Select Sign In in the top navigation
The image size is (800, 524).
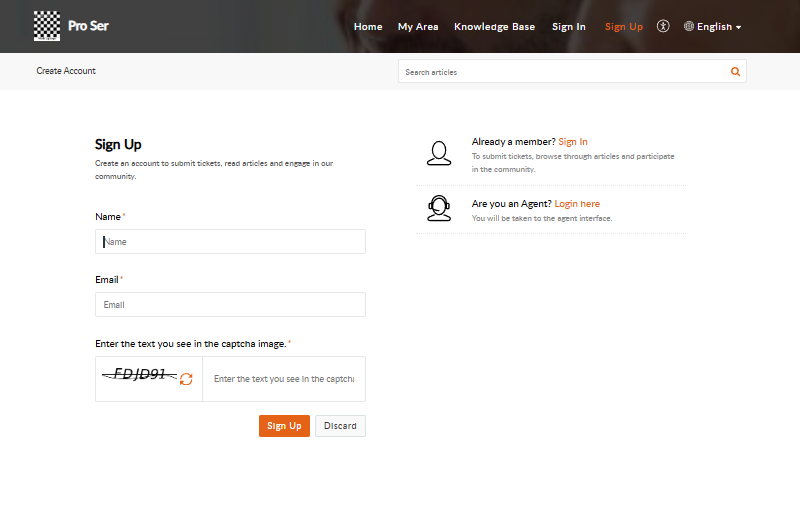569,27
